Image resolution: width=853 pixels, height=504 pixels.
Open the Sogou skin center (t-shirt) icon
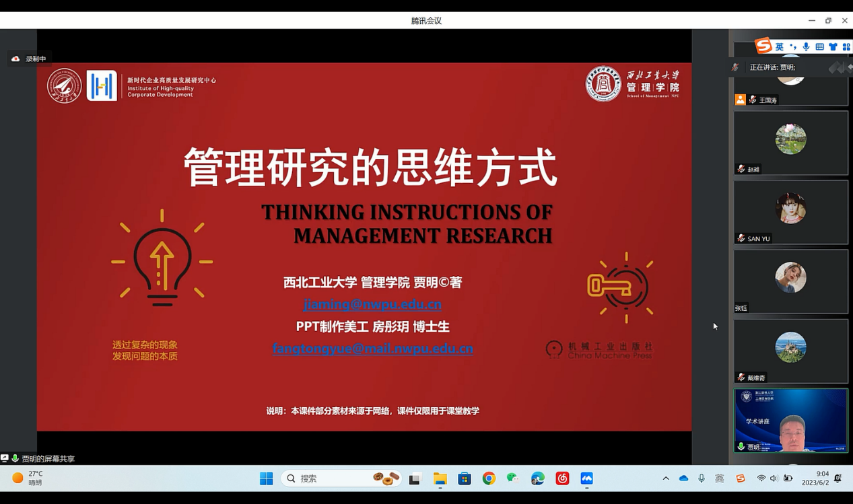coord(833,46)
